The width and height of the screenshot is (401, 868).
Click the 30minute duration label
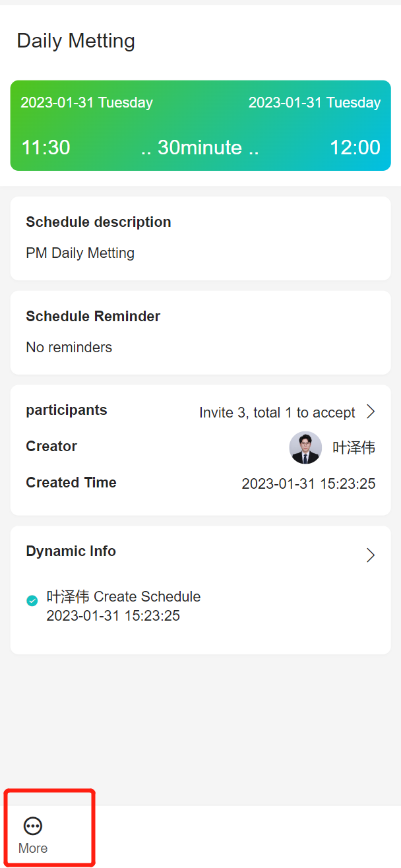coord(200,147)
